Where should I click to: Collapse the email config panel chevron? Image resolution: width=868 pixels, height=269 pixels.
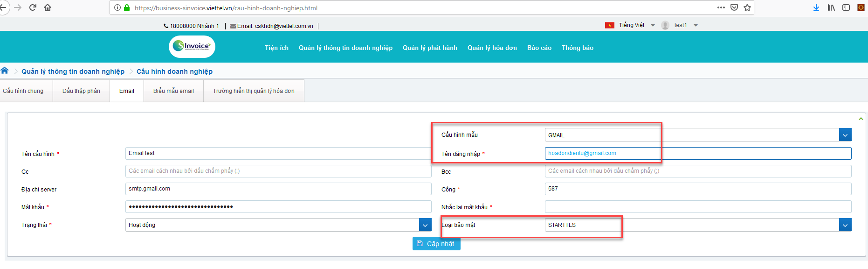coord(861,119)
